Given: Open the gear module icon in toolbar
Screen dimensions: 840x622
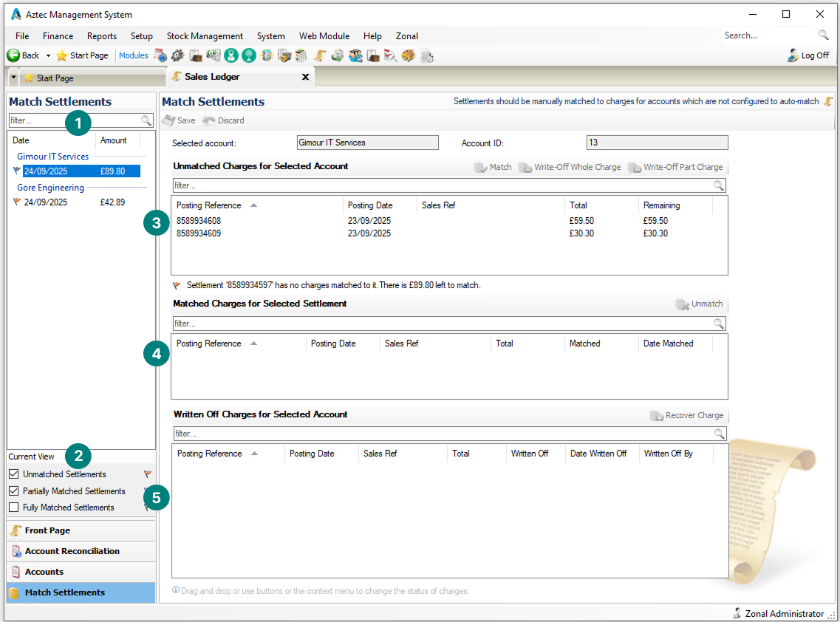Looking at the screenshot, I should pyautogui.click(x=177, y=55).
